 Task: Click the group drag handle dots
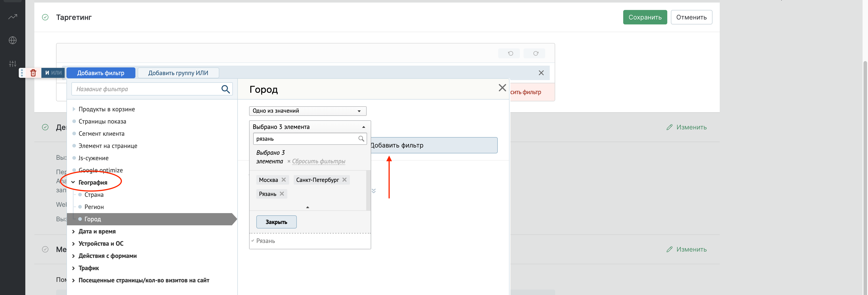[x=22, y=73]
